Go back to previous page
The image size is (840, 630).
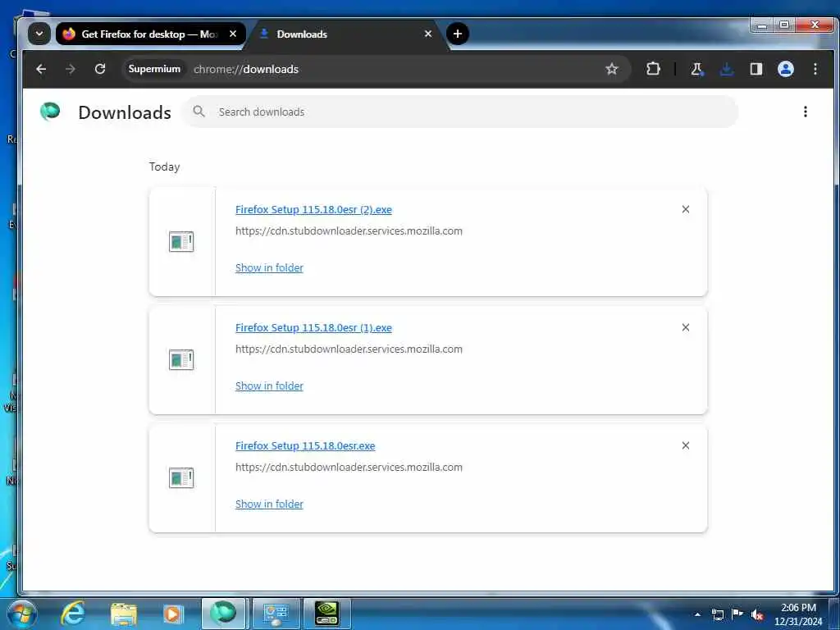pyautogui.click(x=41, y=69)
